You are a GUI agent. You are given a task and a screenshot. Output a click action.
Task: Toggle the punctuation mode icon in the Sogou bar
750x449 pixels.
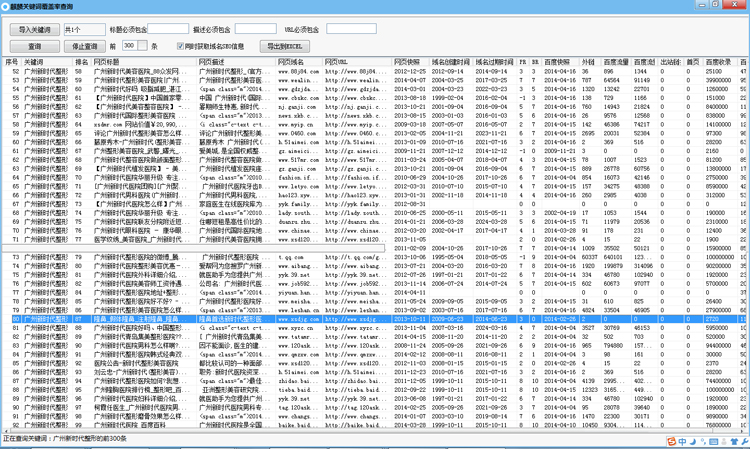coord(703,441)
